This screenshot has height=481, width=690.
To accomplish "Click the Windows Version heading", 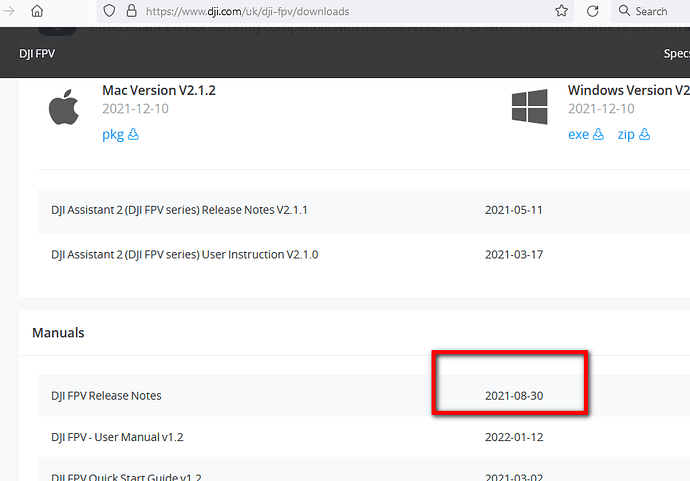I will click(628, 90).
